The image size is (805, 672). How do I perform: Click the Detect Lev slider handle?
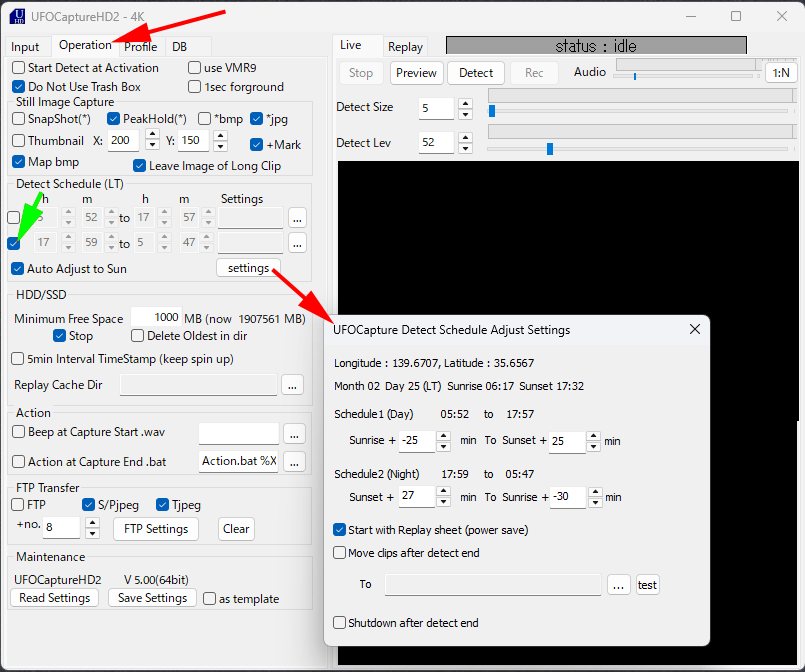coord(549,149)
